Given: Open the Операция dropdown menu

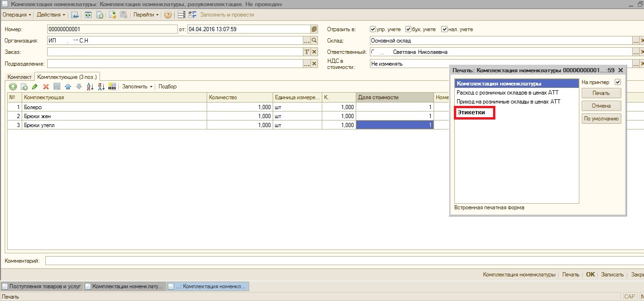Looking at the screenshot, I should click(x=17, y=15).
